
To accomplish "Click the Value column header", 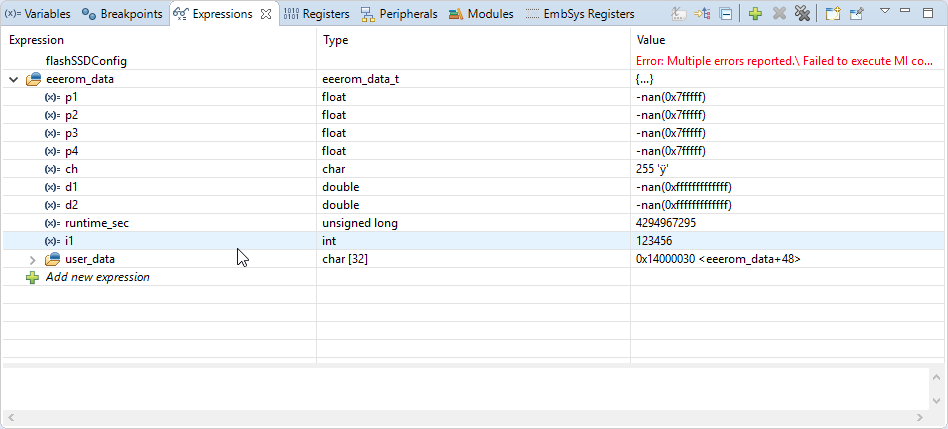I will pos(651,40).
